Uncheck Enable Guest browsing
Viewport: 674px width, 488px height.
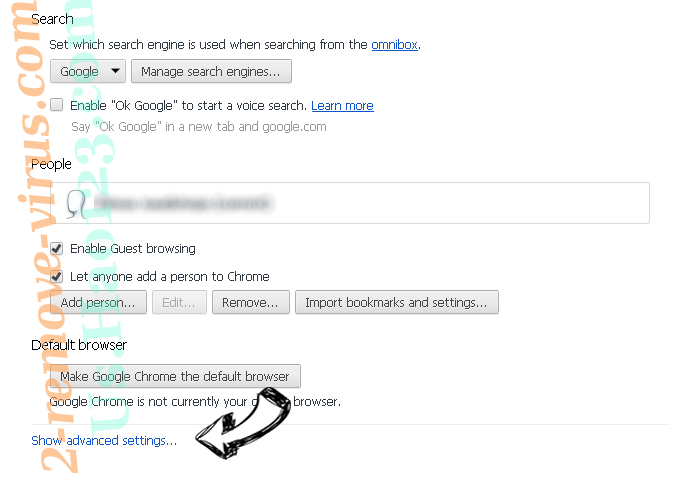point(57,249)
